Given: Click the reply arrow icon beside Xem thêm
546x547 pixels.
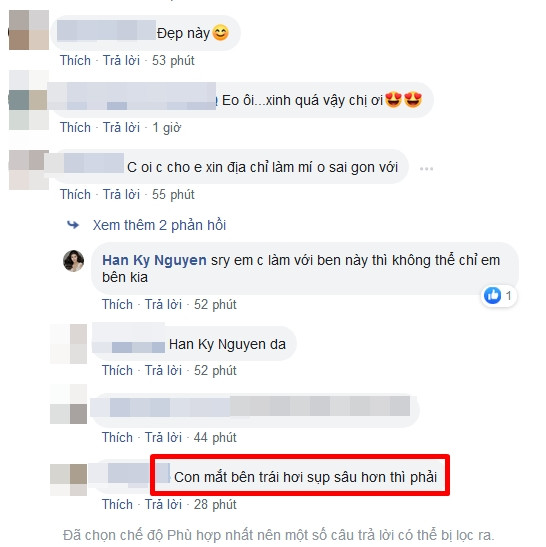Looking at the screenshot, I should point(73,225).
